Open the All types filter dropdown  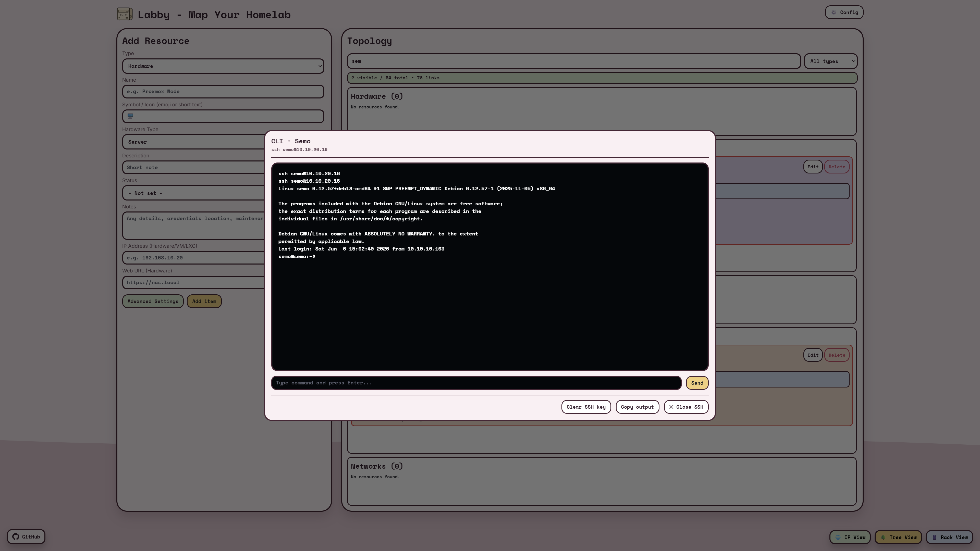coord(830,61)
